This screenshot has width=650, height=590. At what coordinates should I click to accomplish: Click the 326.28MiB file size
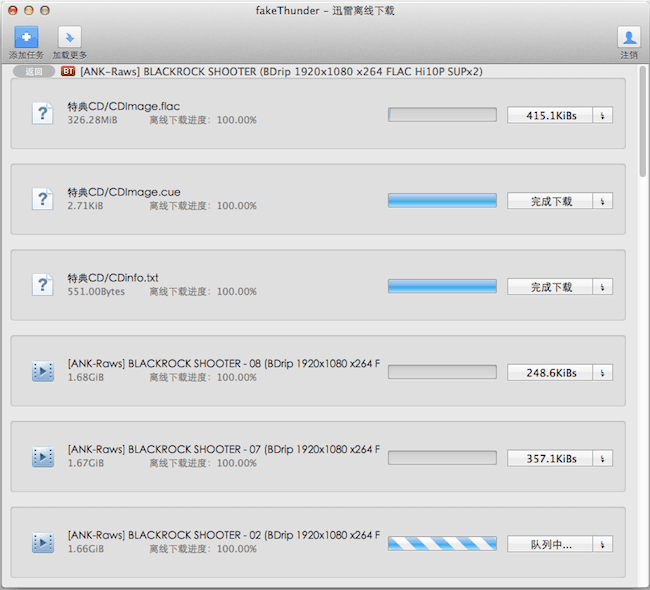92,120
